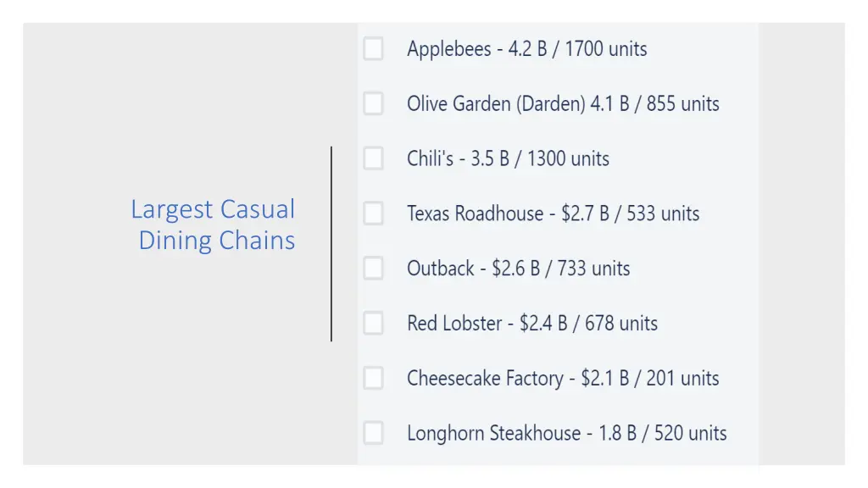Click the Red Lobster 678 units label
The width and height of the screenshot is (868, 488).
tap(532, 323)
